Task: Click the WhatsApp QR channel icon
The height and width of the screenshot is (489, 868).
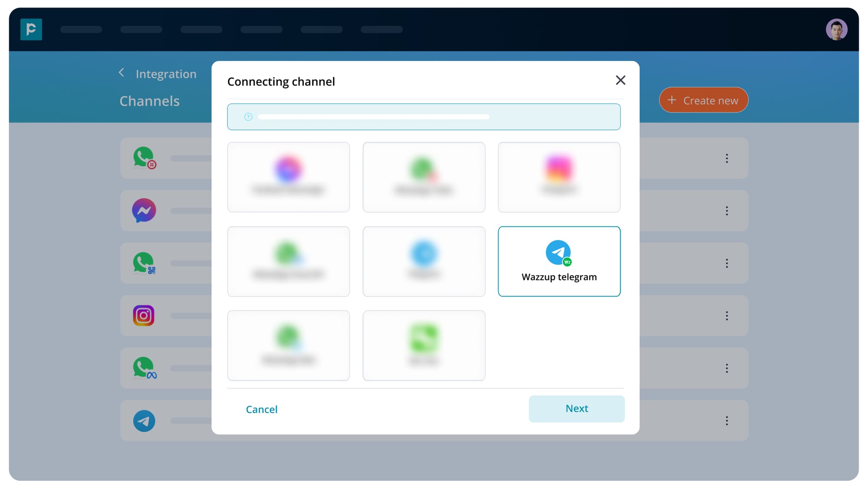Action: click(x=144, y=263)
